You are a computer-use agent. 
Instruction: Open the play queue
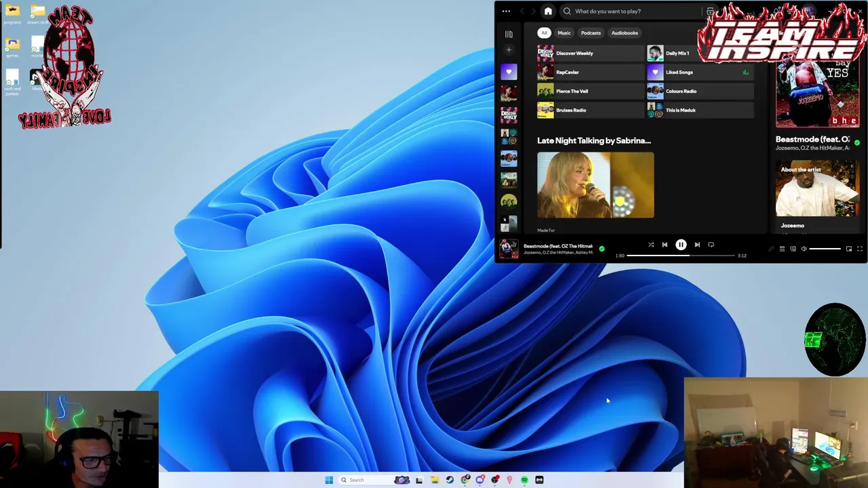(x=782, y=249)
